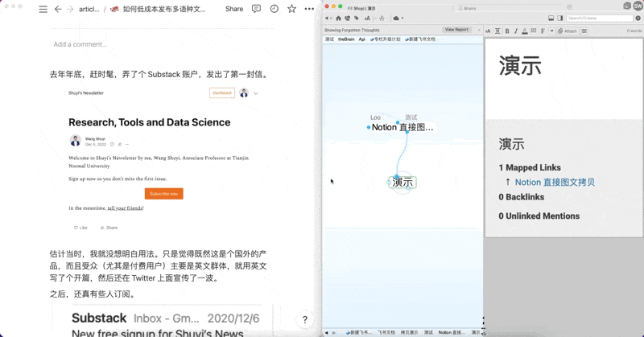Toggle bold in the note toolbar

[507, 31]
